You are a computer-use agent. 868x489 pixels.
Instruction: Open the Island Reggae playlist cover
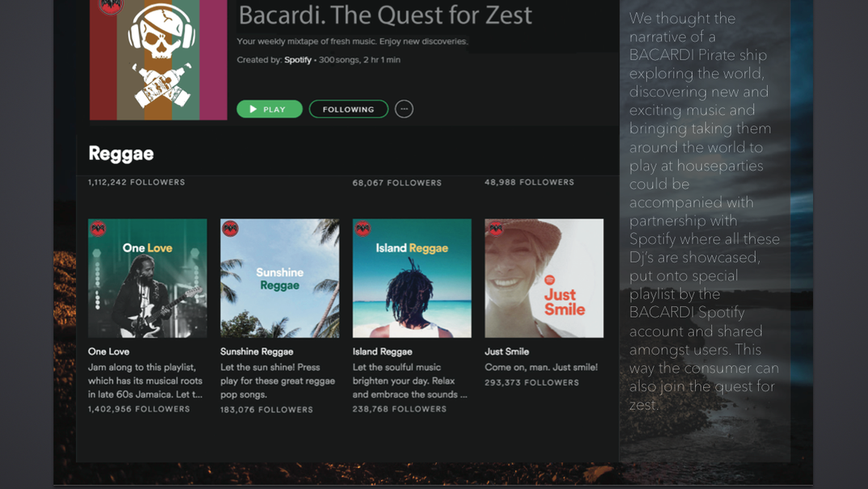point(412,278)
